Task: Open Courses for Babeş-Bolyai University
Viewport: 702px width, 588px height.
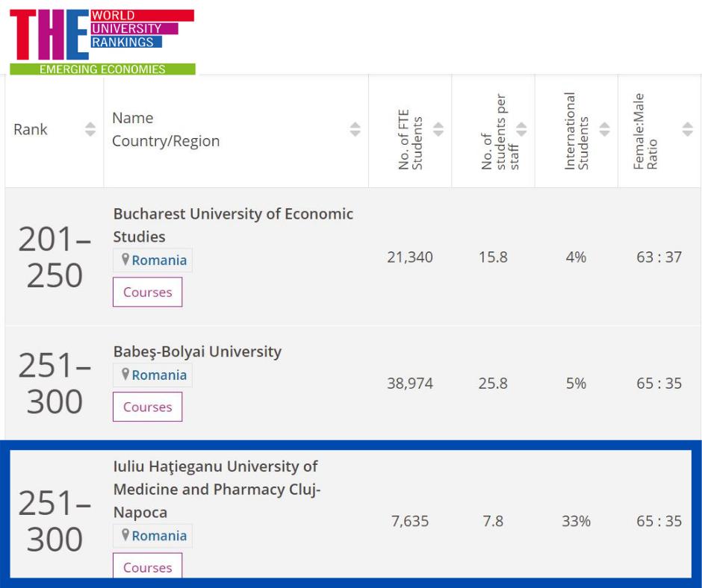Action: 147,407
